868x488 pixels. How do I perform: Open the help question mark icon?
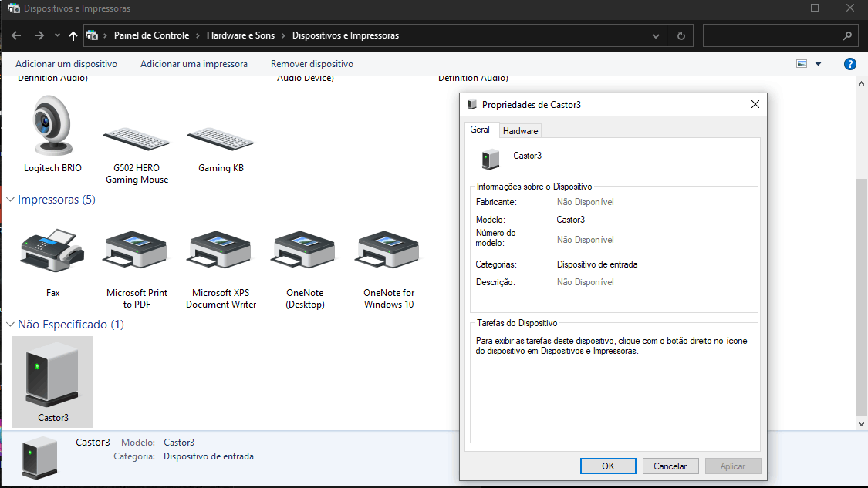coord(849,64)
